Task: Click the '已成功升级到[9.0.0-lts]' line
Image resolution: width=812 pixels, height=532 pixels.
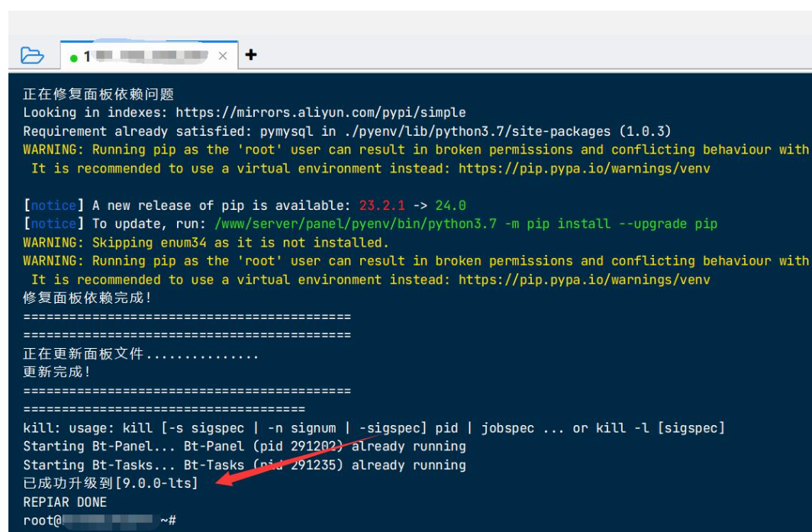Action: (x=111, y=483)
